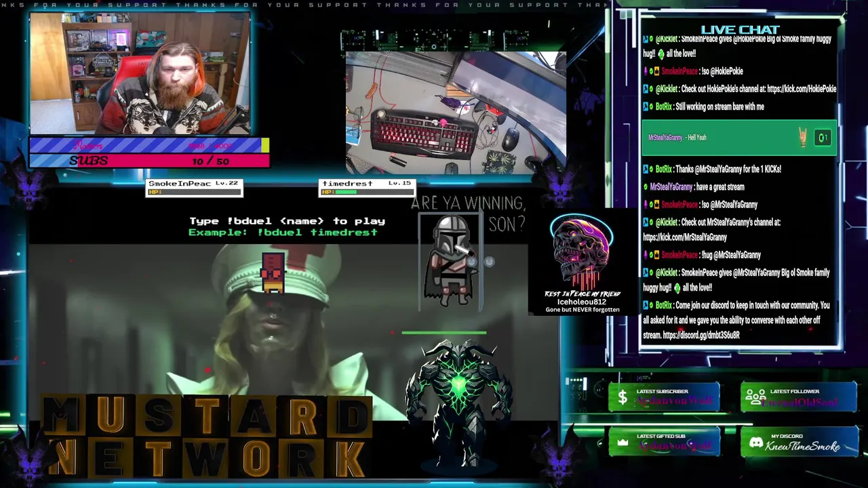The image size is (868, 488).
Task: Click the MUSTARD NETWORK logo
Action: (207, 437)
